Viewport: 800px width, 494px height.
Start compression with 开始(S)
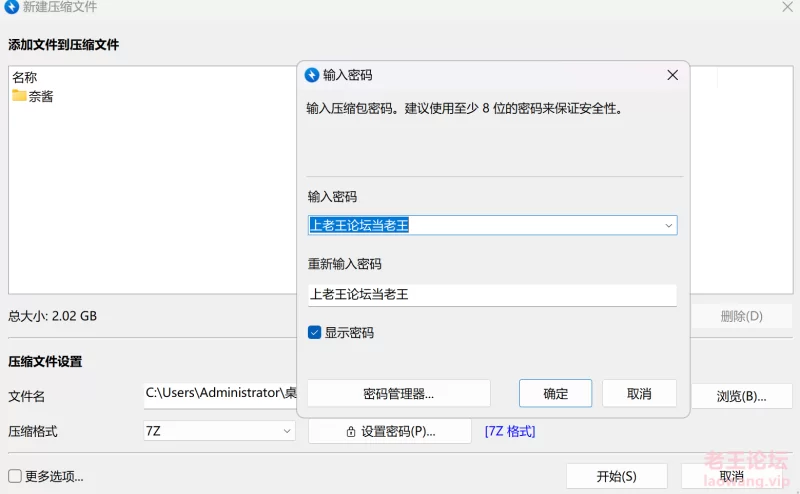[617, 477]
